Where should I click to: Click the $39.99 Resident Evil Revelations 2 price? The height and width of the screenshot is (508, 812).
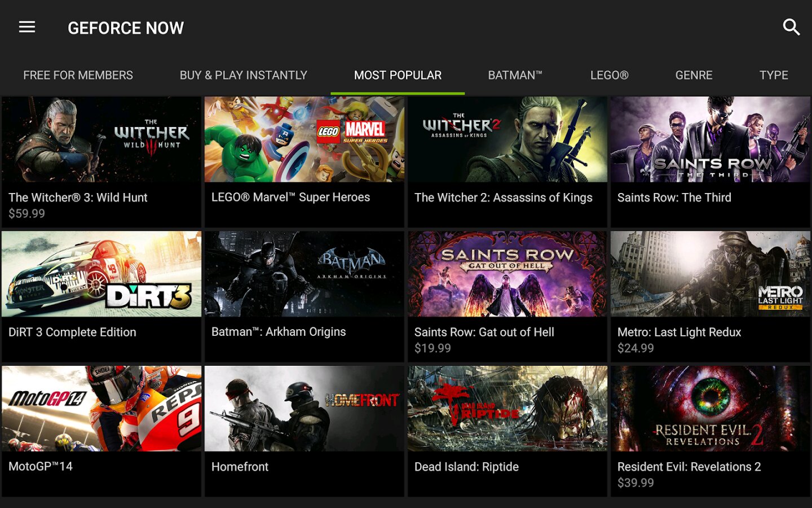point(636,483)
